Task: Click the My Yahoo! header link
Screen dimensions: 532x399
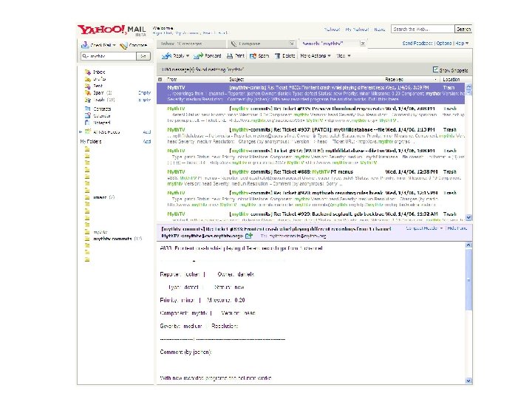Action: point(357,30)
